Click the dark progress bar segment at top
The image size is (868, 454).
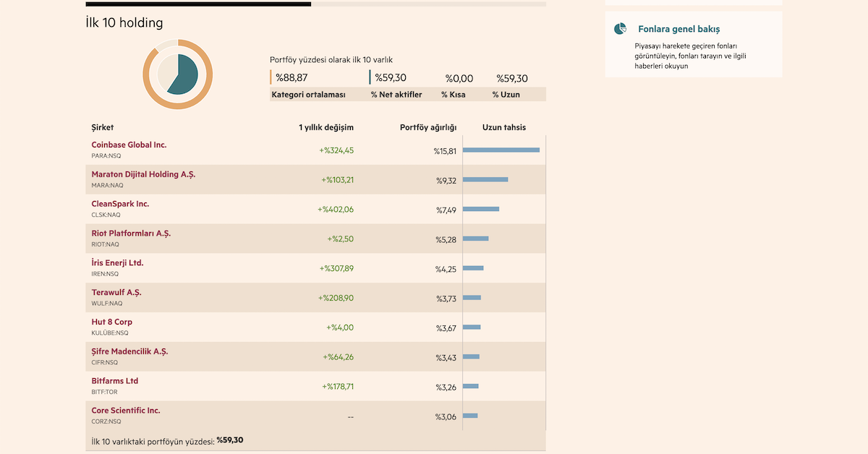pos(198,4)
